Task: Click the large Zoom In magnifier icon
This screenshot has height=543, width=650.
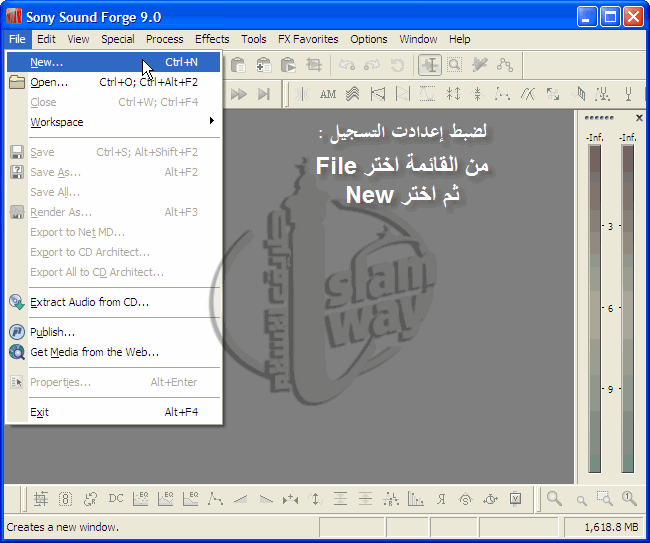Action: [554, 499]
